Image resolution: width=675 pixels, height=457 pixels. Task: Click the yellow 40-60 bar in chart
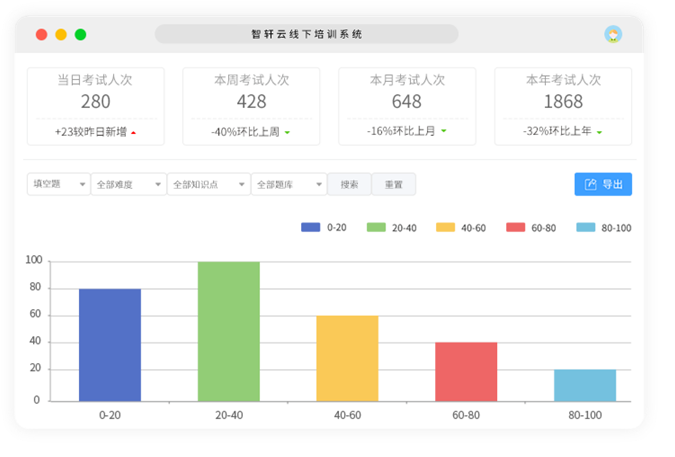(347, 358)
